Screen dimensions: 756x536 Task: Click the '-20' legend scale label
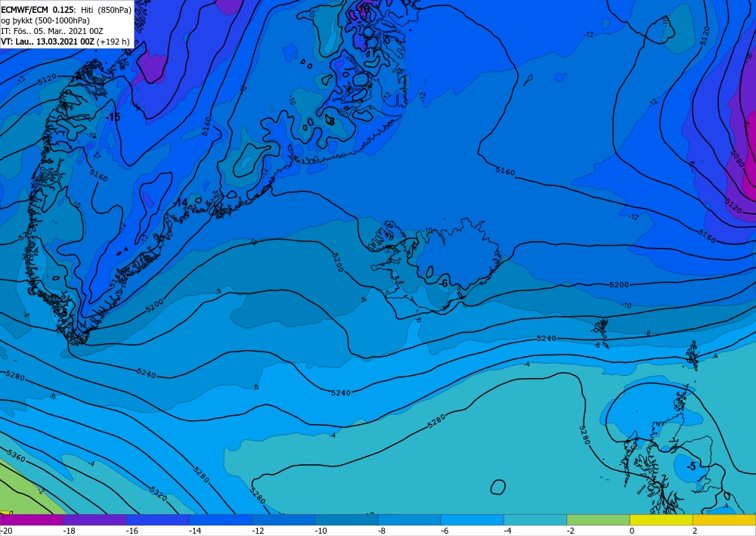(6, 531)
